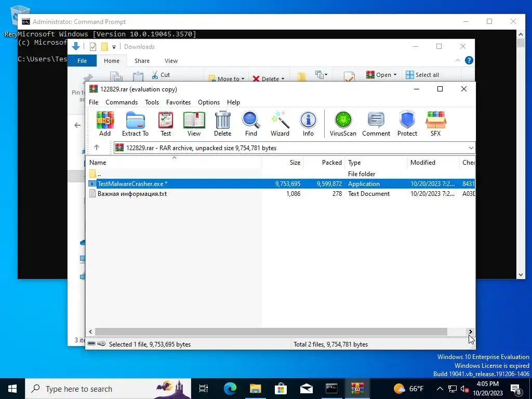Click the drive icon in WinRAR status bar

[x=91, y=343]
